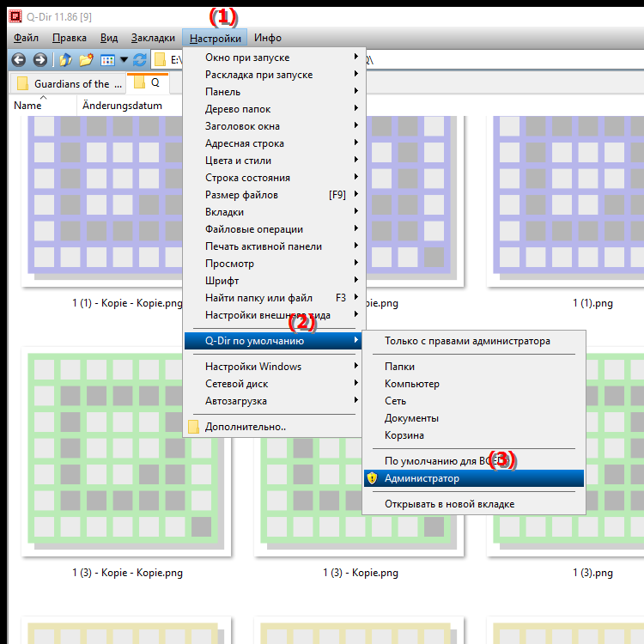The image size is (644, 644).
Task: Click the folder icon beside Дополнительно
Action: point(193,427)
